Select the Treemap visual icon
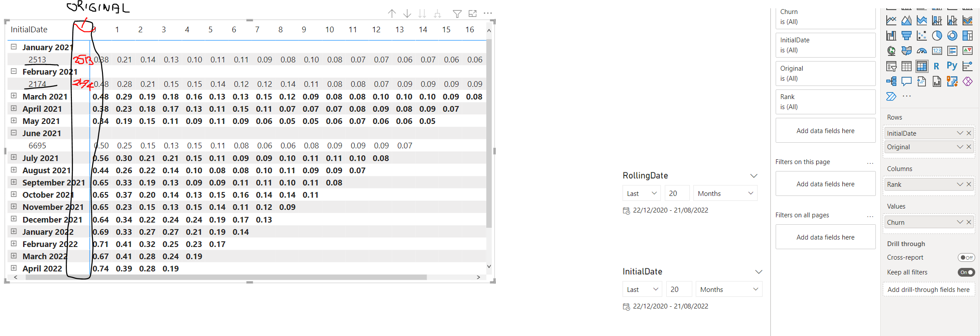The height and width of the screenshot is (336, 980). click(967, 36)
